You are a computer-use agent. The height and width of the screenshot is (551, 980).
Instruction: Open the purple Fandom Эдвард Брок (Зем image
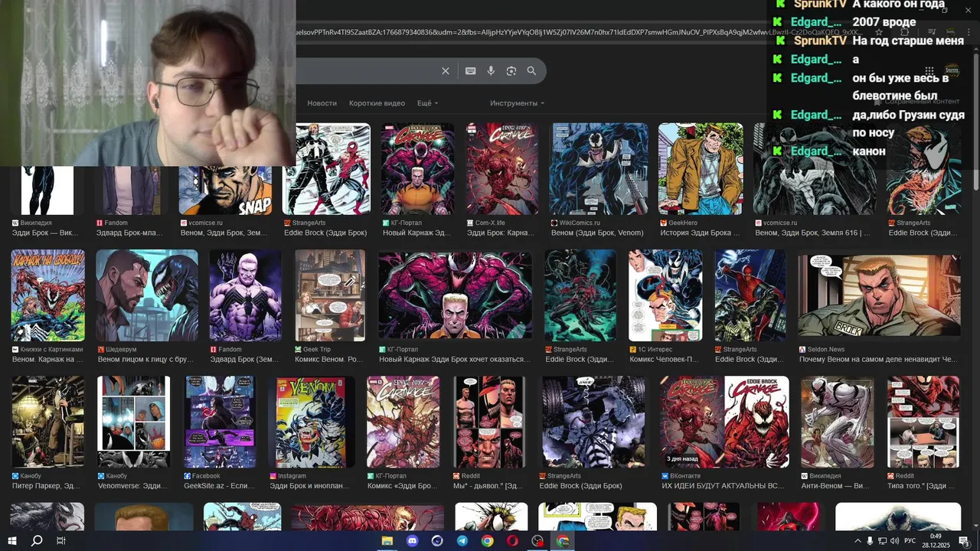(x=245, y=295)
